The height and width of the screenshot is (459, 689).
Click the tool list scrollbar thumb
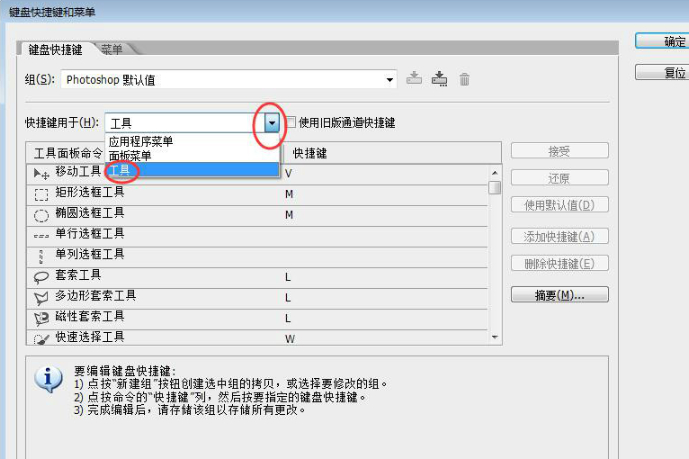pos(495,188)
